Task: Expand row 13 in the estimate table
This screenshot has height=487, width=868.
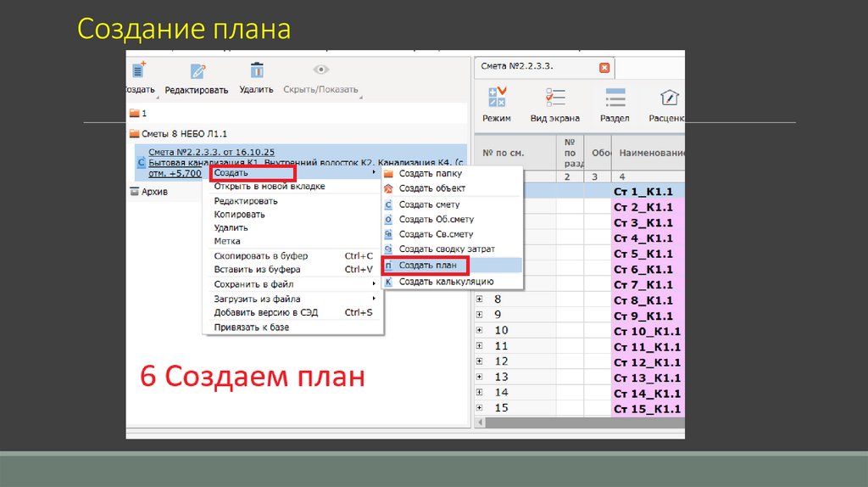Action: pos(480,377)
